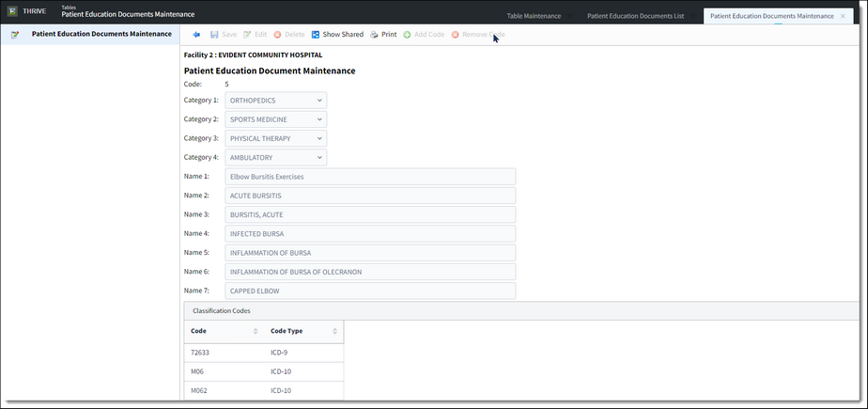Switch to Patient Education Documents List tab
The width and height of the screenshot is (868, 409).
pyautogui.click(x=635, y=16)
